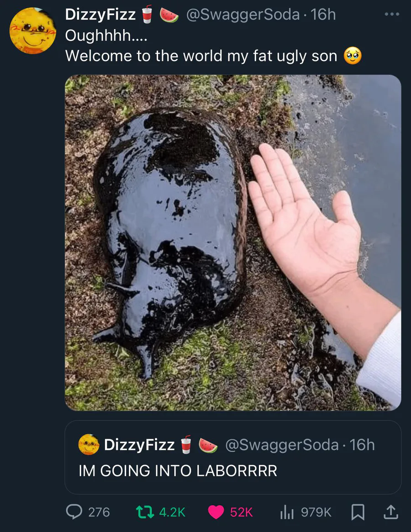Toggle the bookmark icon
The width and height of the screenshot is (411, 532).
pos(358,512)
